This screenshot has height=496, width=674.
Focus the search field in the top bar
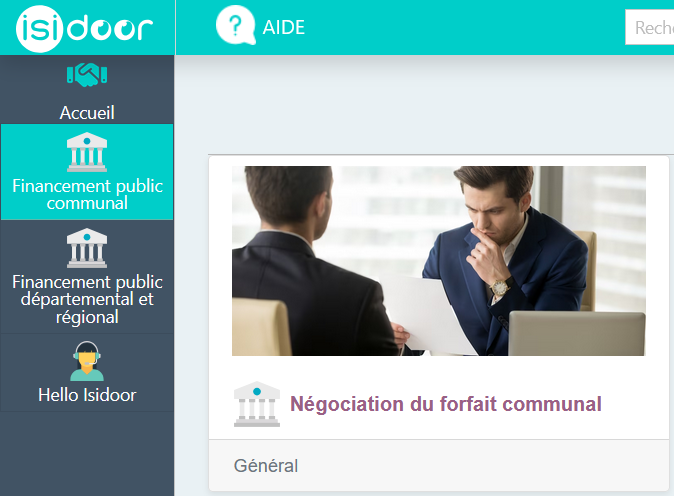(649, 28)
